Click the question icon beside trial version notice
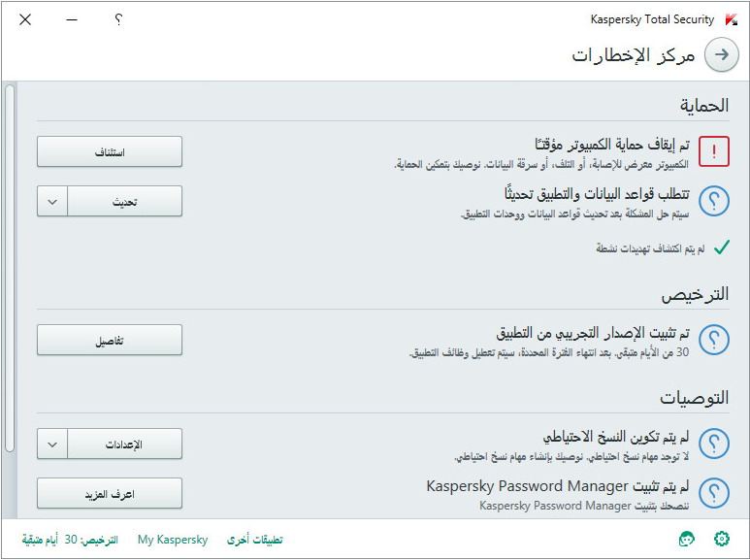Screen dimensions: 750x560 pyautogui.click(x=714, y=340)
